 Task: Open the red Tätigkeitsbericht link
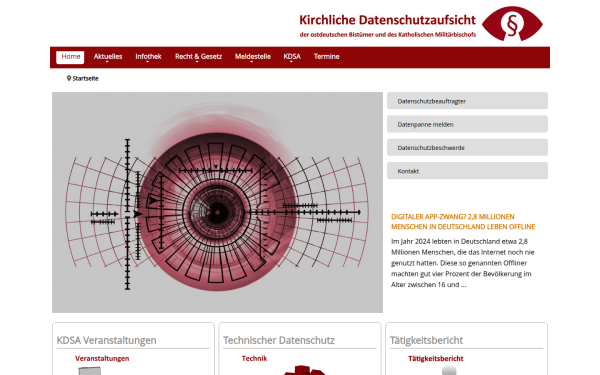tap(435, 359)
